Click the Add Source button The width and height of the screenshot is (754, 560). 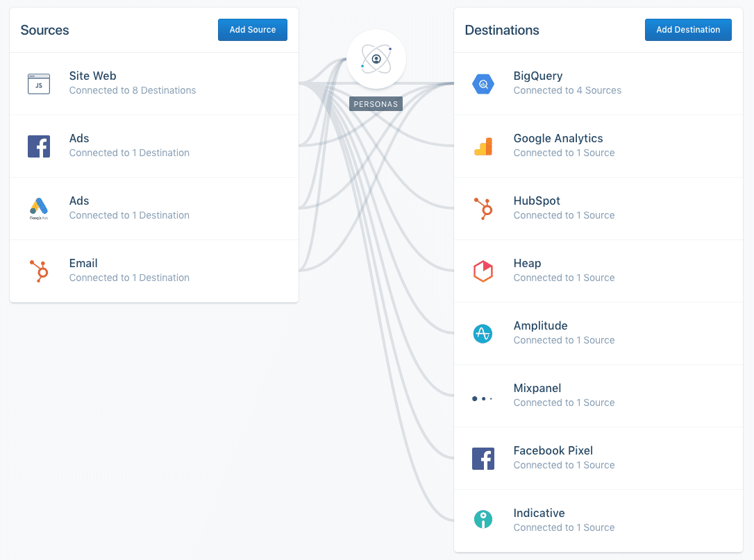(x=253, y=30)
